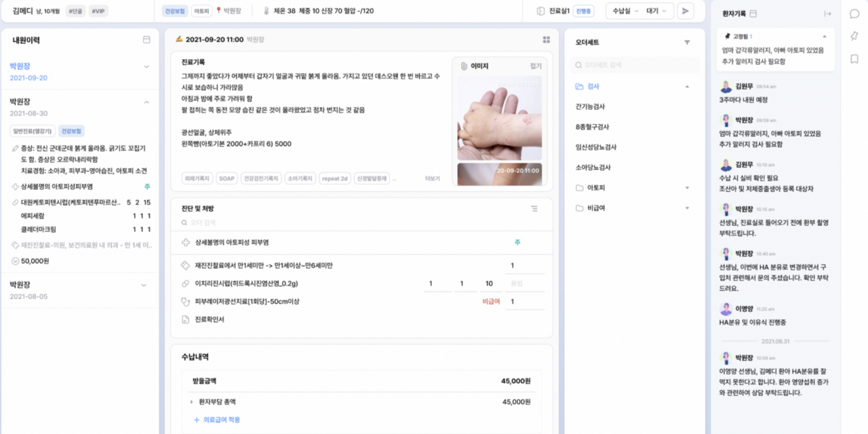The height and width of the screenshot is (434, 868).
Task: Click the door icon next to 진료실1
Action: [541, 11]
